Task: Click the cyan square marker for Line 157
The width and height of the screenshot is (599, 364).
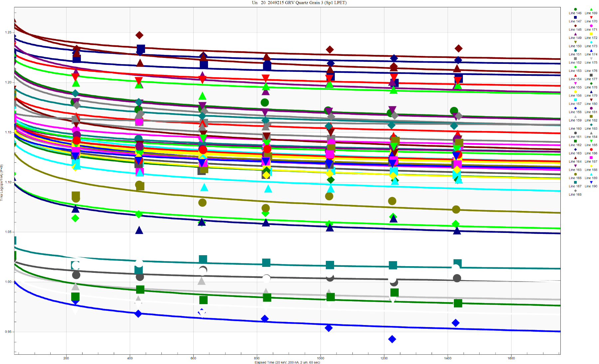Action: pyautogui.click(x=575, y=100)
